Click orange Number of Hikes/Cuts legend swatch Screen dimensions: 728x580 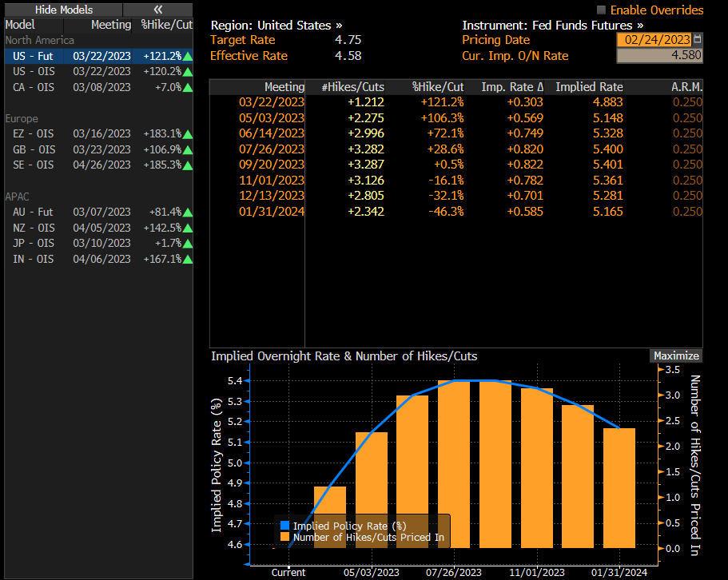(284, 538)
